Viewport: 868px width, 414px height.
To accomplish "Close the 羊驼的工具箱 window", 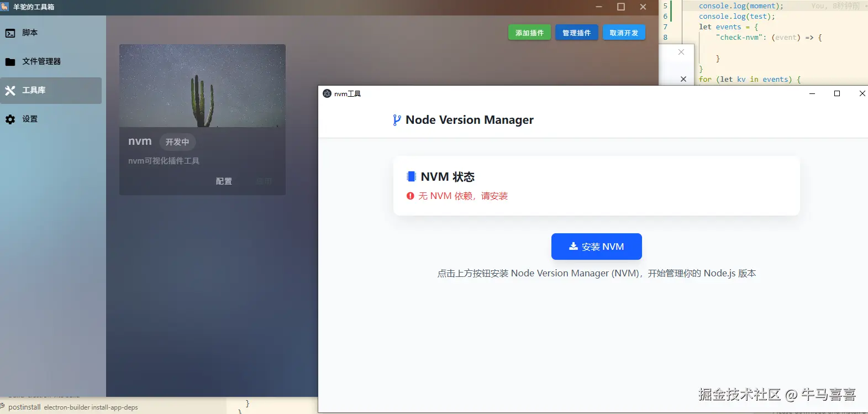I will click(x=643, y=7).
